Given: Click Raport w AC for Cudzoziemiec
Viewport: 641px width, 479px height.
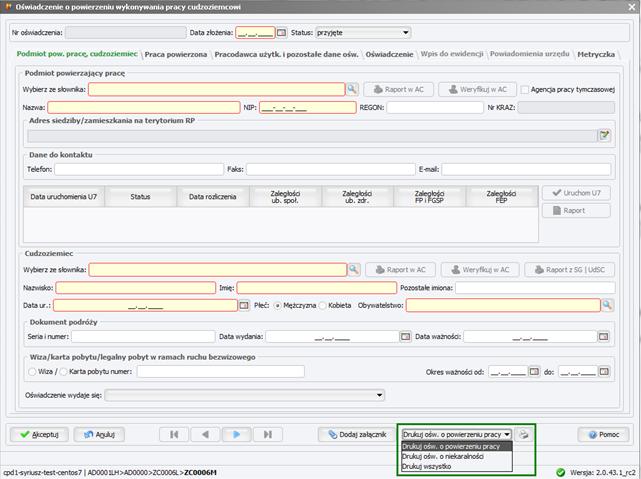Looking at the screenshot, I should tap(400, 269).
